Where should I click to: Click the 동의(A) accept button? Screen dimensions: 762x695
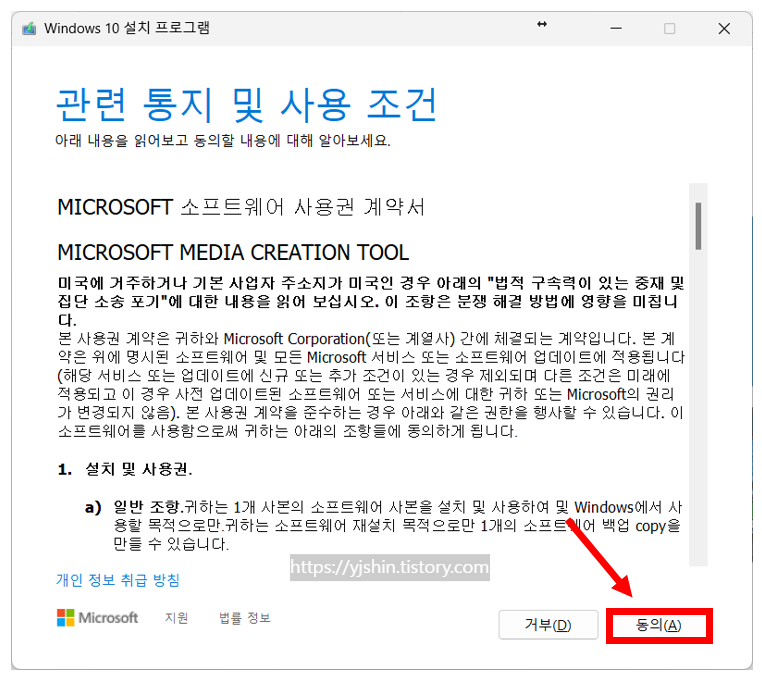(x=659, y=625)
